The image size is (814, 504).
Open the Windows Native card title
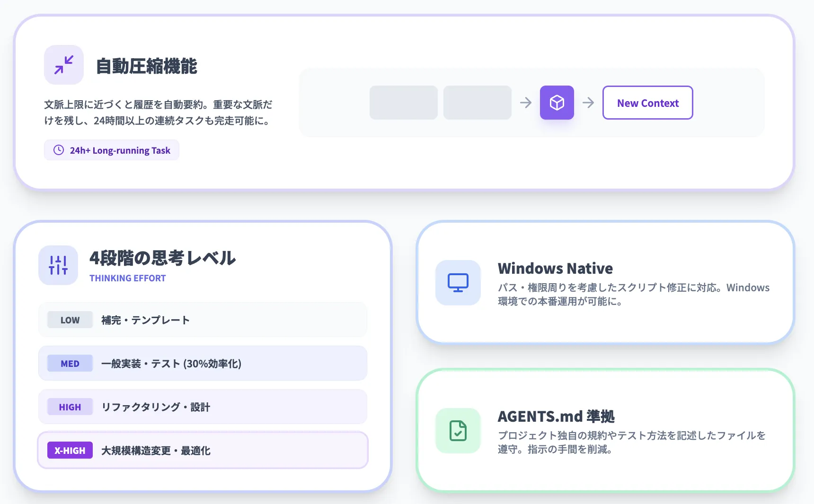click(x=555, y=269)
